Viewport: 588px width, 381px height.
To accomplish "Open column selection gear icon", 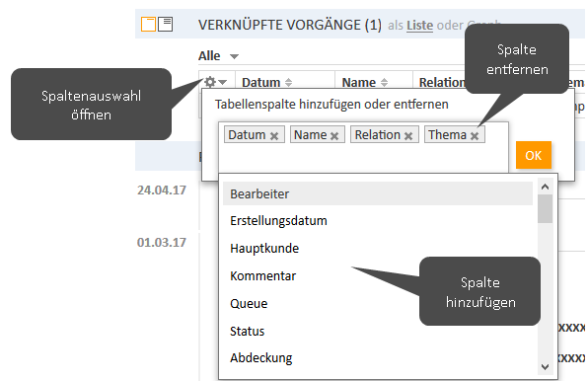I will pyautogui.click(x=210, y=82).
